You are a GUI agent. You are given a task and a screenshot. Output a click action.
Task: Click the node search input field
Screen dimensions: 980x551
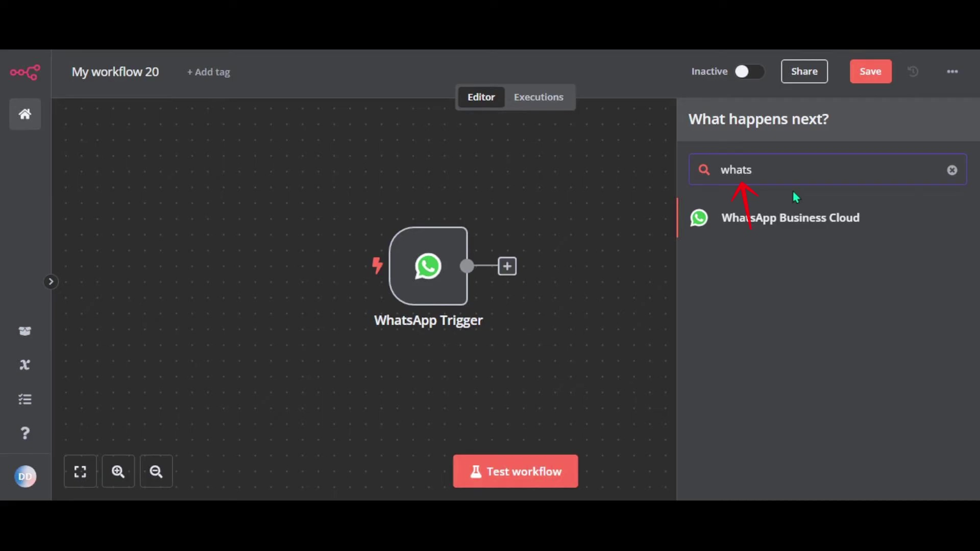click(x=827, y=169)
